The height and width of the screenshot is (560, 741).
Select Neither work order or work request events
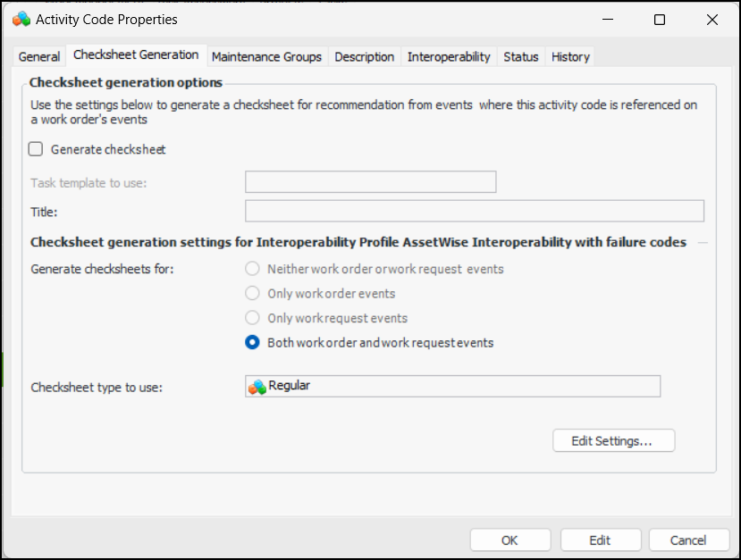[253, 269]
